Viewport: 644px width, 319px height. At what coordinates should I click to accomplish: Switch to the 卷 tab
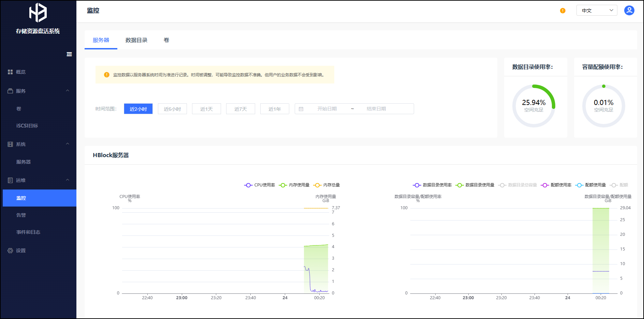pyautogui.click(x=166, y=40)
